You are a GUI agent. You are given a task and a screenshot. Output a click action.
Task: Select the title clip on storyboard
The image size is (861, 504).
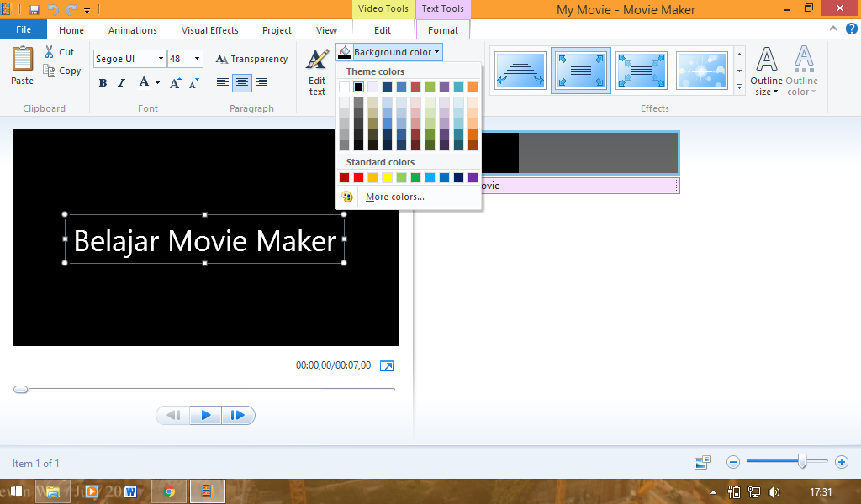click(x=580, y=153)
